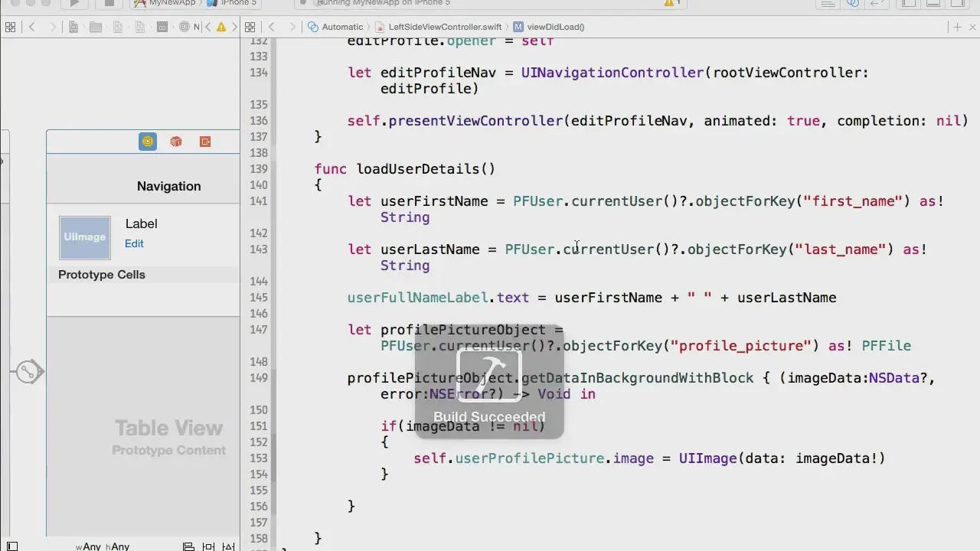Image resolution: width=980 pixels, height=551 pixels.
Task: Select the First Responder cube icon
Action: point(176,142)
